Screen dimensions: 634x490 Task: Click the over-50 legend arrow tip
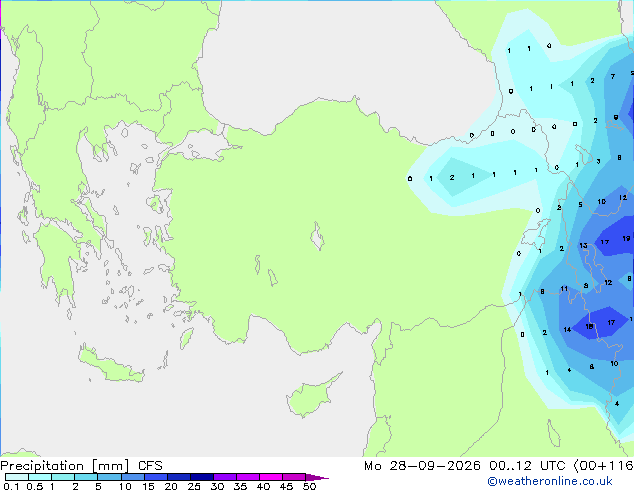pos(317,477)
